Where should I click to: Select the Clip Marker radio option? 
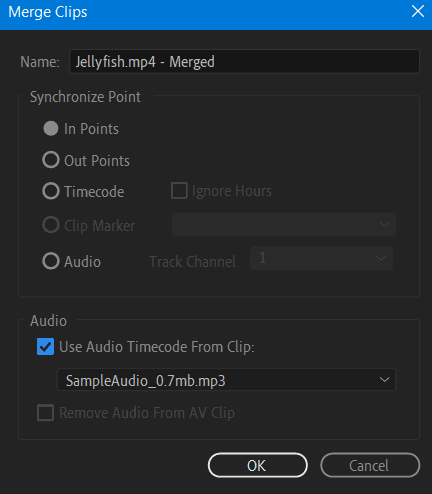click(x=51, y=225)
